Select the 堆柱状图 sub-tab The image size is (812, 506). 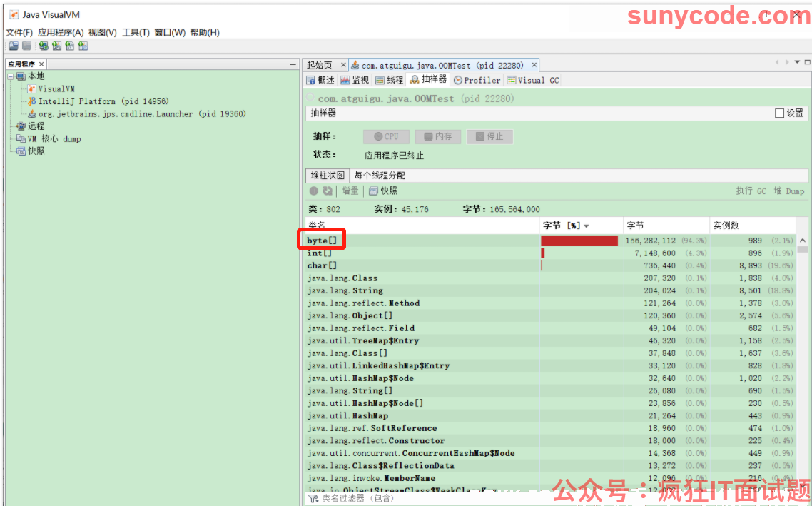coord(328,176)
